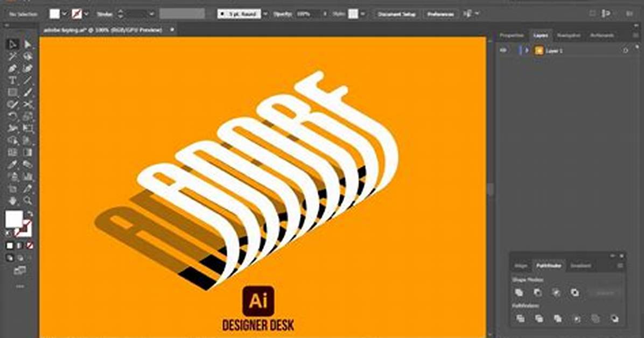Click Trim in Pathfinders row
The height and width of the screenshot is (338, 644).
[539, 319]
